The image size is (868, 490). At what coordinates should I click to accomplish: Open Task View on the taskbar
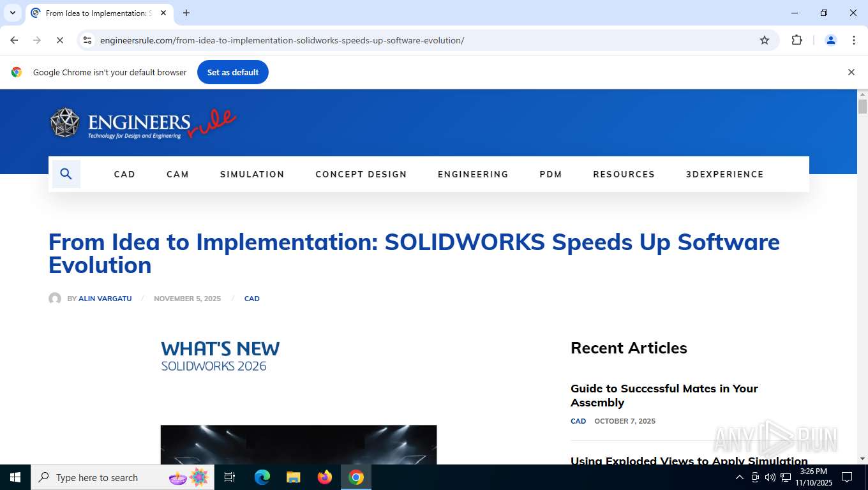click(230, 477)
